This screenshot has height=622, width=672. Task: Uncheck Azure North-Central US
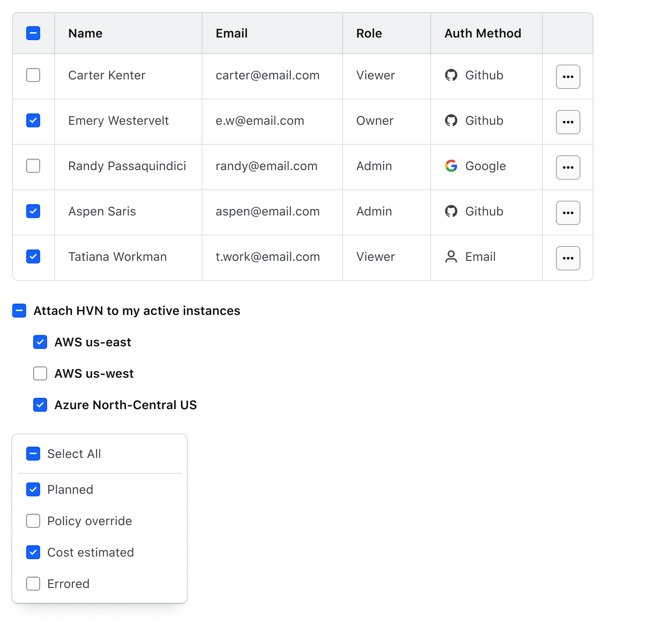click(x=40, y=405)
